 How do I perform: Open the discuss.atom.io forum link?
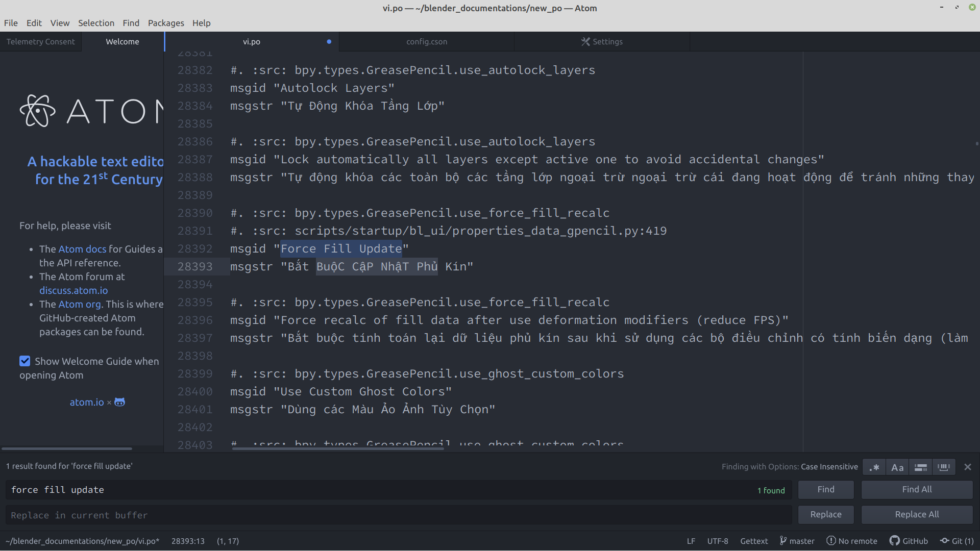73,290
